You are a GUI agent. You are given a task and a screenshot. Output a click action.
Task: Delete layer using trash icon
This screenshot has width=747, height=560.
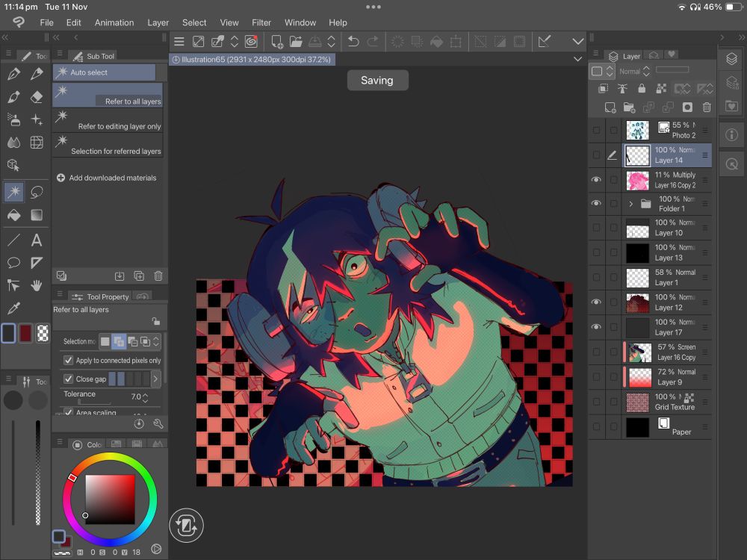[706, 108]
